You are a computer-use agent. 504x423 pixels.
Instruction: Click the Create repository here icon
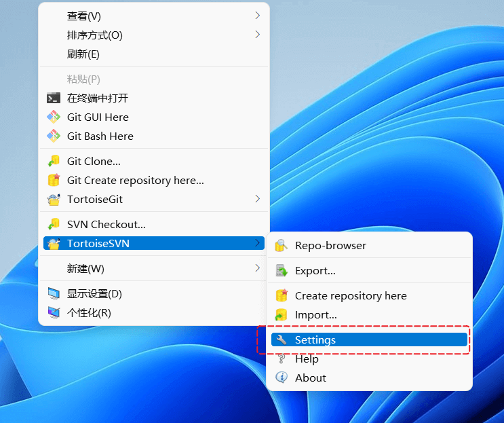tap(282, 295)
